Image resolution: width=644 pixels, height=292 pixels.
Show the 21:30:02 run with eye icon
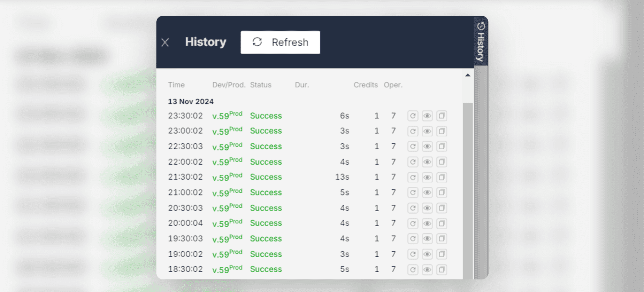(x=427, y=177)
